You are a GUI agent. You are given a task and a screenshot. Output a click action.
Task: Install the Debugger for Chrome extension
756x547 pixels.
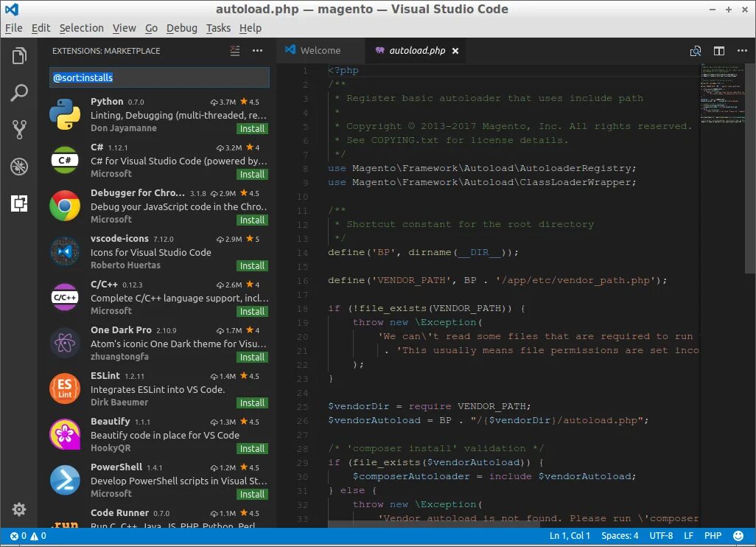click(x=252, y=220)
